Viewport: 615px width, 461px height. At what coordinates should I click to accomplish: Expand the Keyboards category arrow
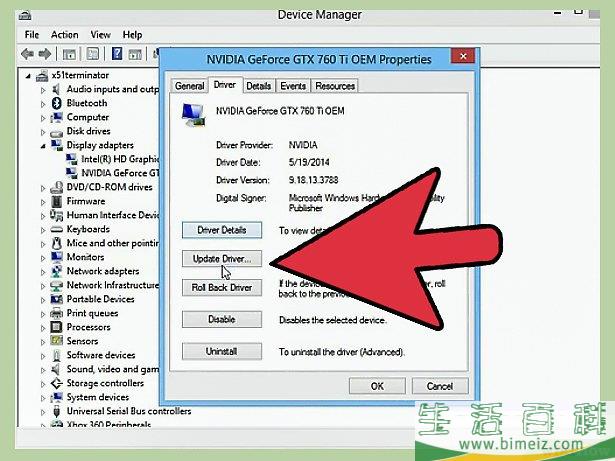tap(43, 230)
